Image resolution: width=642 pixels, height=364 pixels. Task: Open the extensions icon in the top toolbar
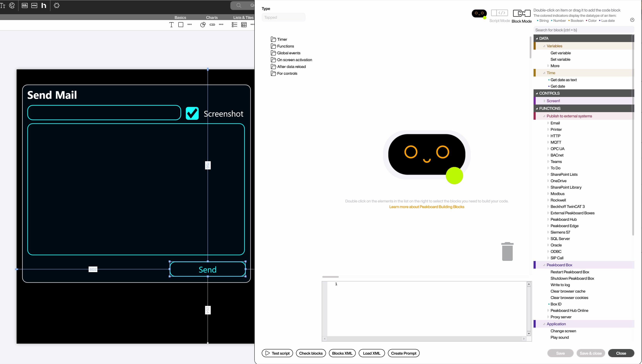[56, 5]
